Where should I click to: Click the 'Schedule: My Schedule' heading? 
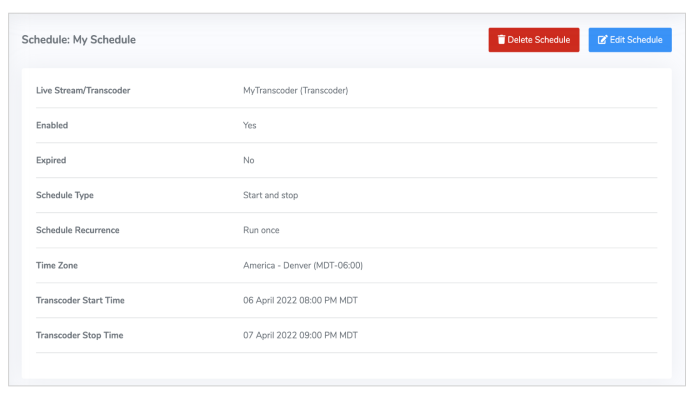[79, 40]
